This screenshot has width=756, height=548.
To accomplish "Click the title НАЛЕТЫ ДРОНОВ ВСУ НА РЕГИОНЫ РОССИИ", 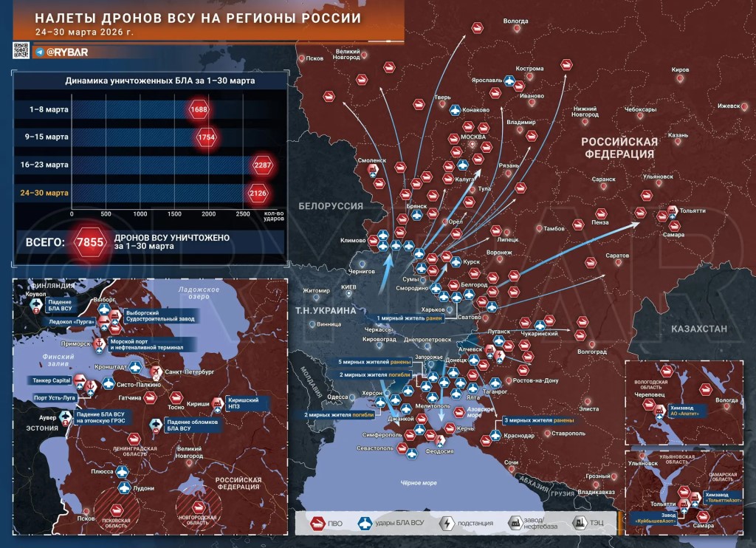I will click(198, 18).
